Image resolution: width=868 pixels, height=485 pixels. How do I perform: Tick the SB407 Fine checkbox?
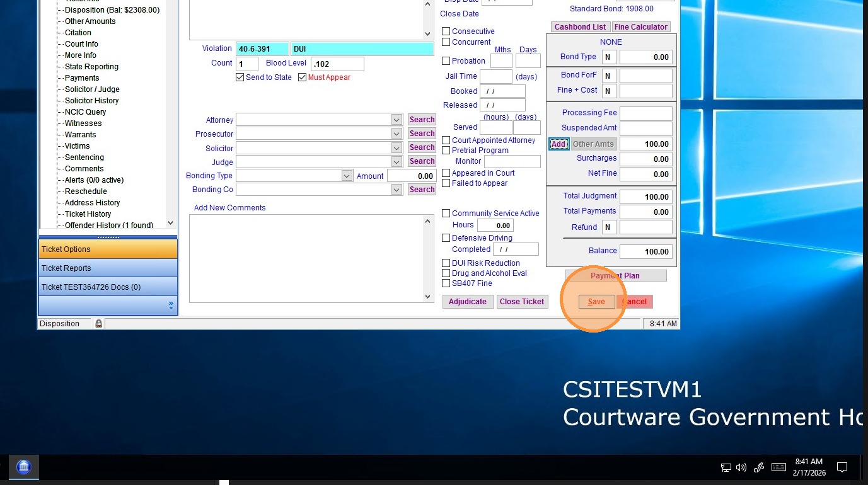(446, 283)
